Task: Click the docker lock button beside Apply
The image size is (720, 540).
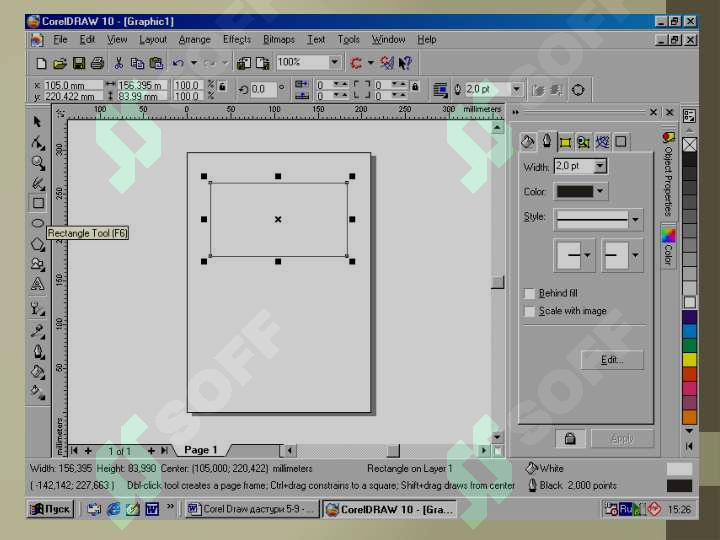Action: click(570, 439)
